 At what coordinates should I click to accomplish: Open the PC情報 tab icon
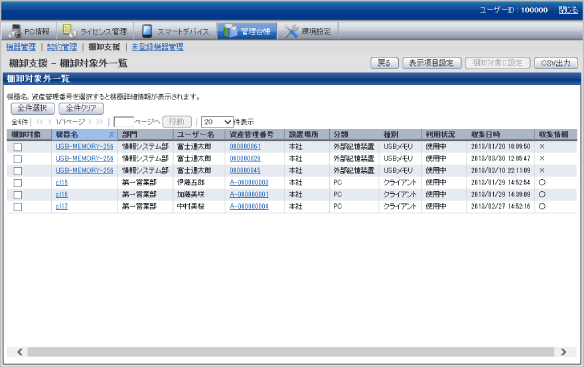(x=15, y=31)
